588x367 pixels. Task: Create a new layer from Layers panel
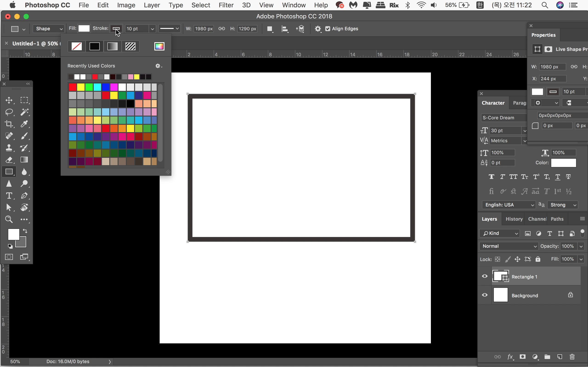pos(560,356)
